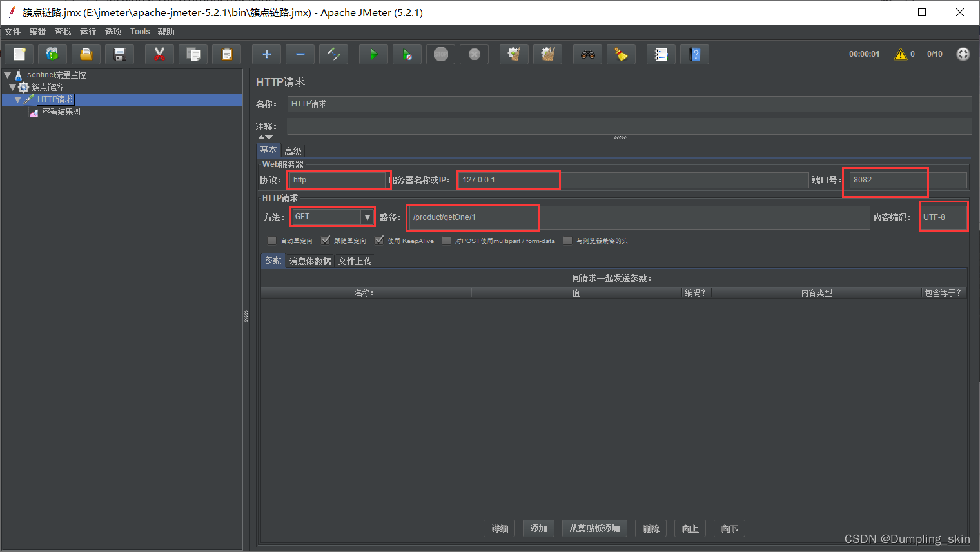Open the 运行 menu

(x=88, y=32)
